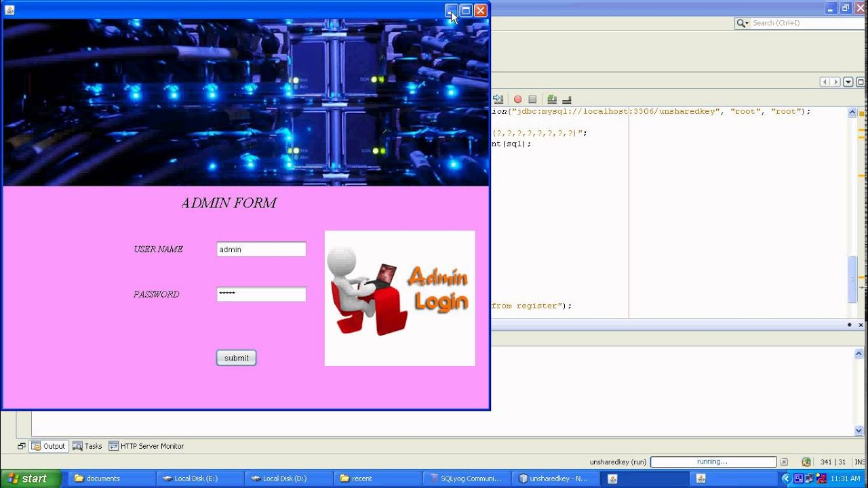Click the red tray icon before clock

(821, 479)
